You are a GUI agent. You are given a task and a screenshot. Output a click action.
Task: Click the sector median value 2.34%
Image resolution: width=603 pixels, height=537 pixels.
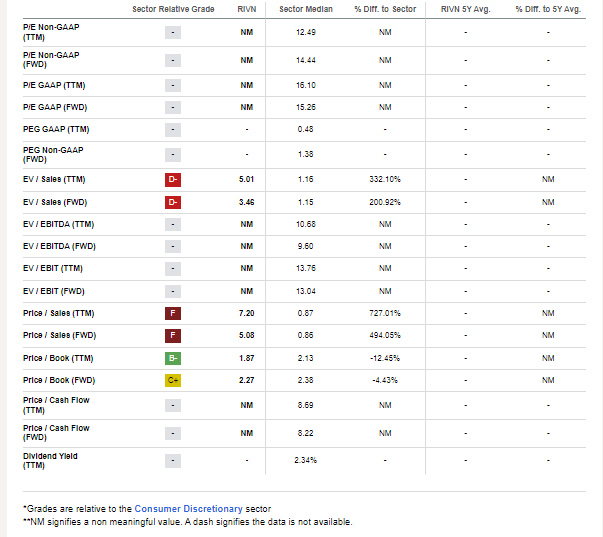306,460
